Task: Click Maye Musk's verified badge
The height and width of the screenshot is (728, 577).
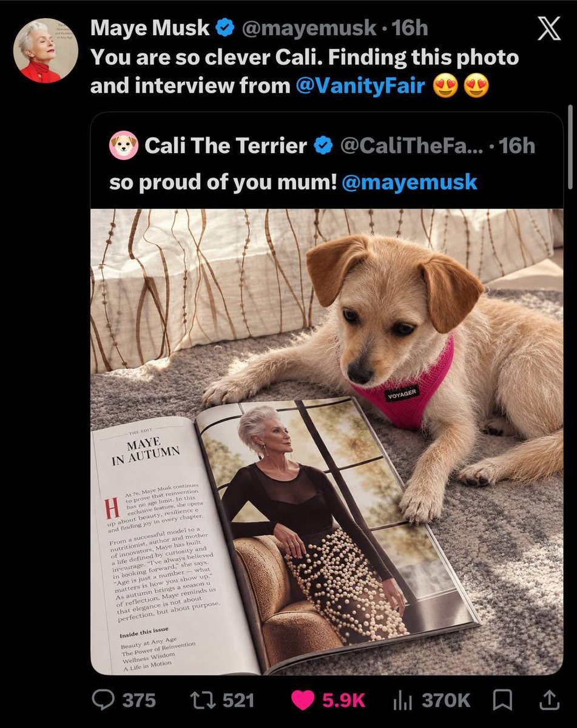Action: pos(226,27)
